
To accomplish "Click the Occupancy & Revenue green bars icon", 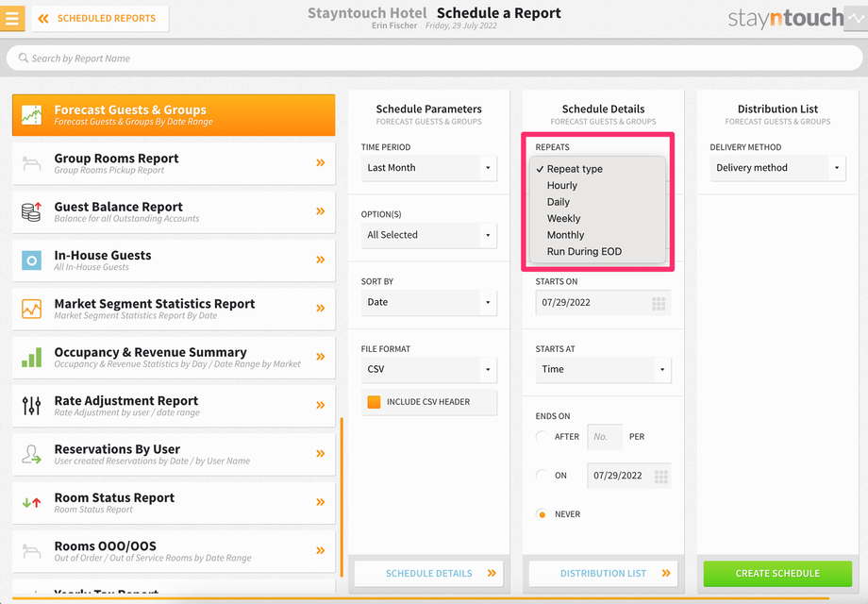I will click(31, 357).
